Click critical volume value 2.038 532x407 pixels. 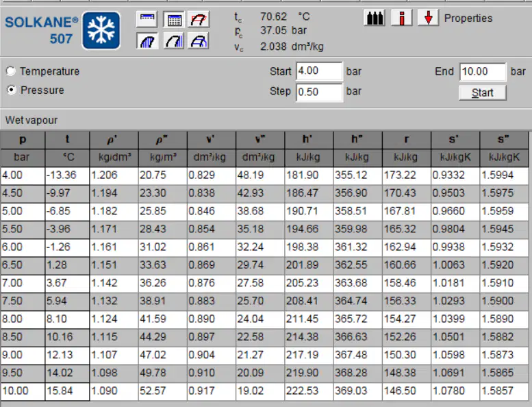pyautogui.click(x=273, y=47)
